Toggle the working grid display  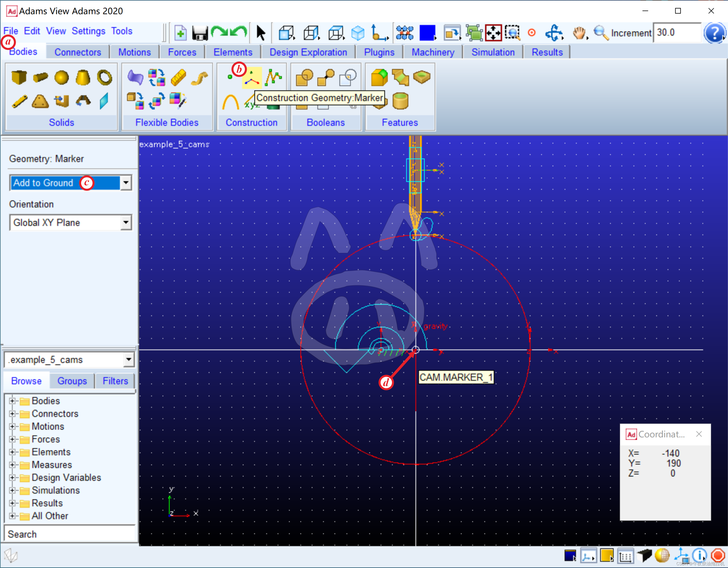(625, 555)
